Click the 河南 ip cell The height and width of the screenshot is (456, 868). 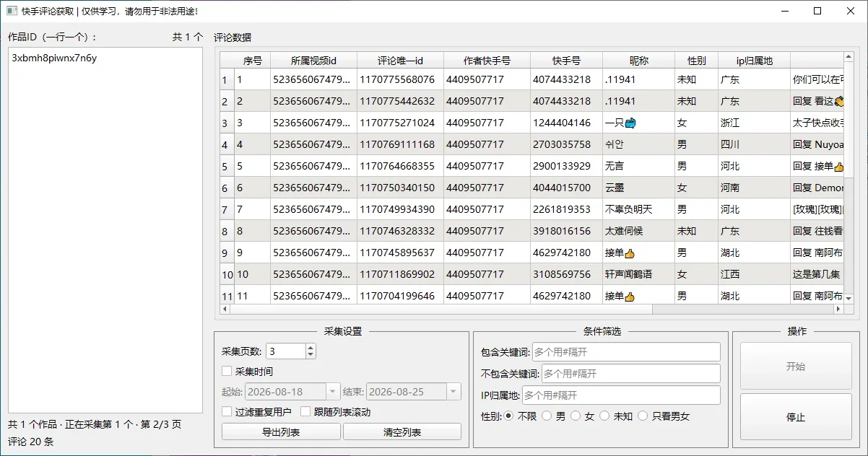(755, 188)
